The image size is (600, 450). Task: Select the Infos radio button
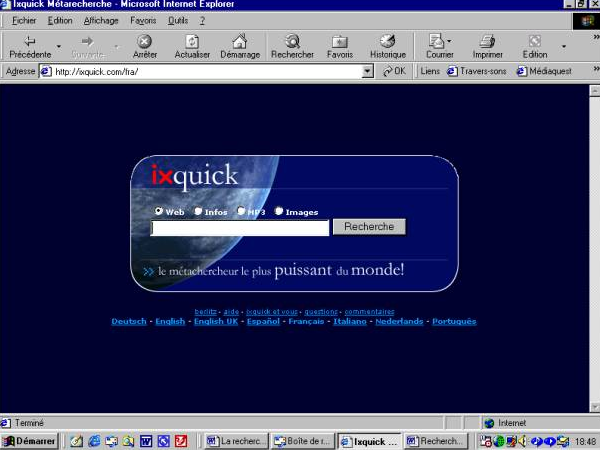click(x=198, y=211)
